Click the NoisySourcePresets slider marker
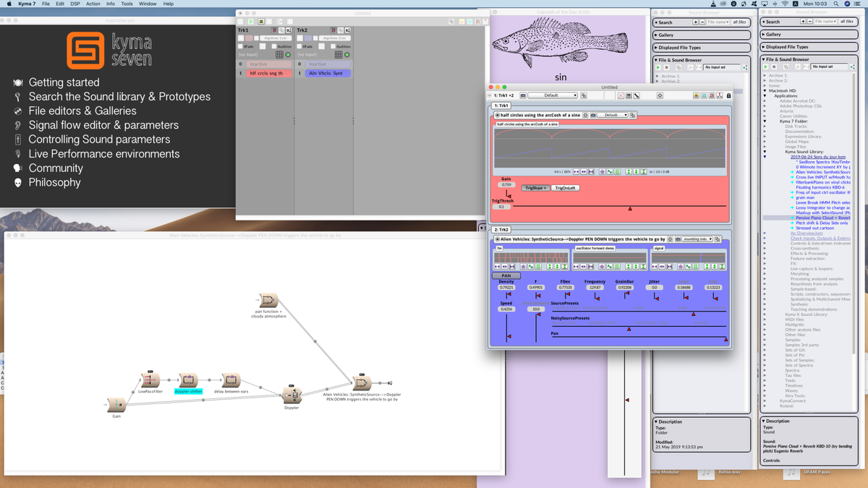This screenshot has width=868, height=488. tap(629, 329)
